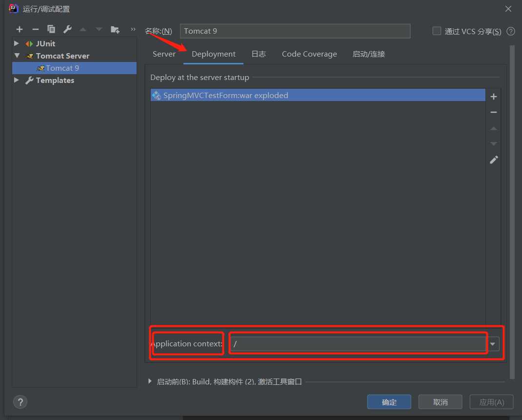
Task: Switch to the Server tab
Action: [x=164, y=54]
